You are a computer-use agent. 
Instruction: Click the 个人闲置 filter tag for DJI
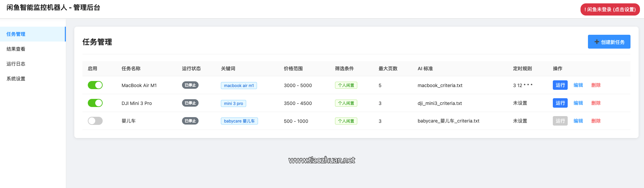[x=346, y=103]
